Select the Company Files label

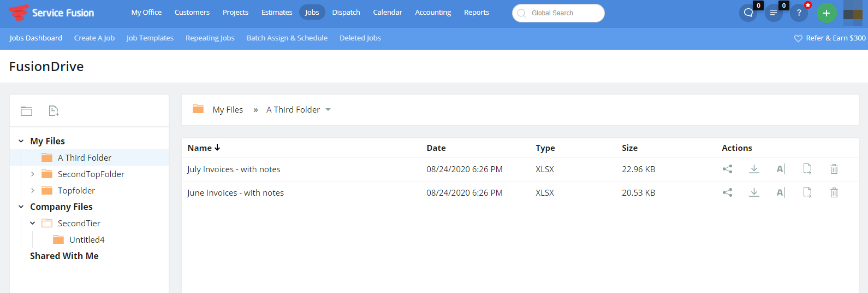point(61,207)
